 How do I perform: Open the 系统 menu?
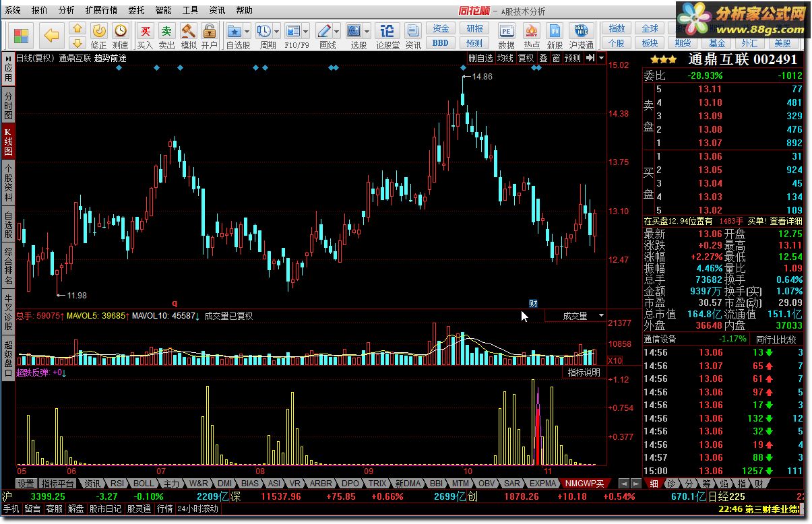(13, 11)
